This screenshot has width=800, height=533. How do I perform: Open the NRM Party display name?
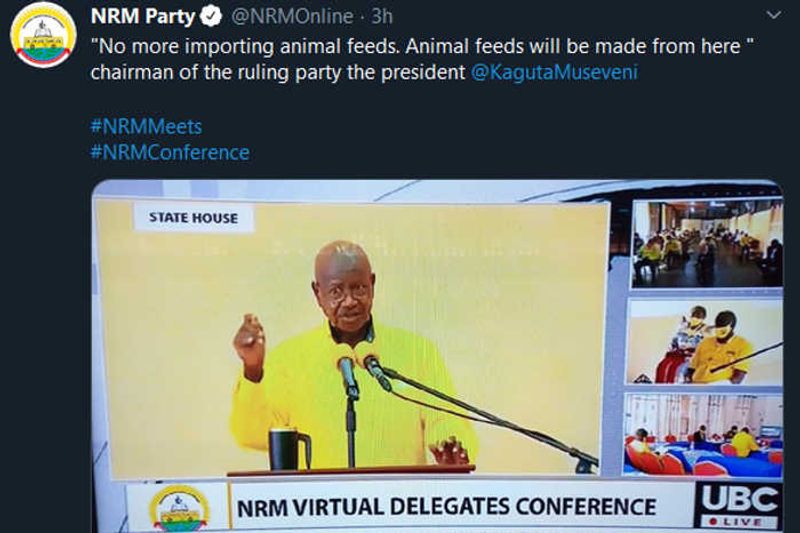[143, 17]
